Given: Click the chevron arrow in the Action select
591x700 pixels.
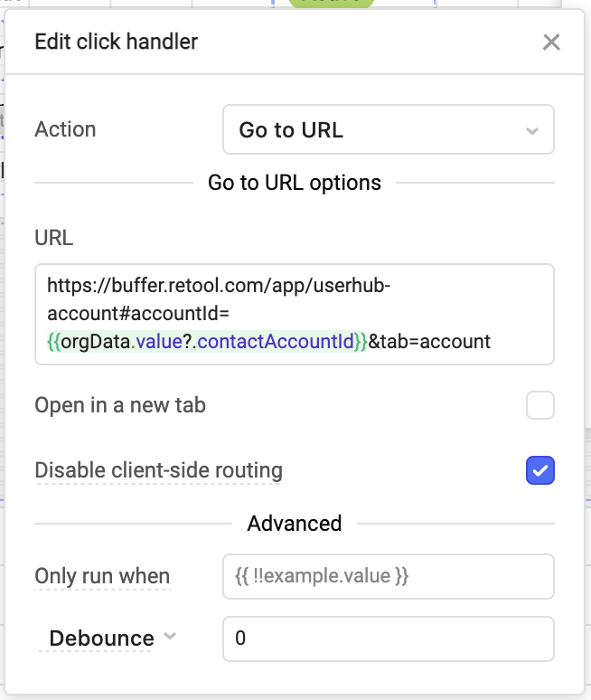Looking at the screenshot, I should point(531,130).
